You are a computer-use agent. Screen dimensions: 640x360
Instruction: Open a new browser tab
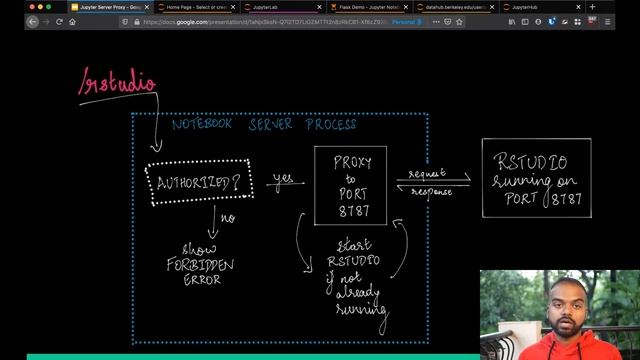coord(593,7)
